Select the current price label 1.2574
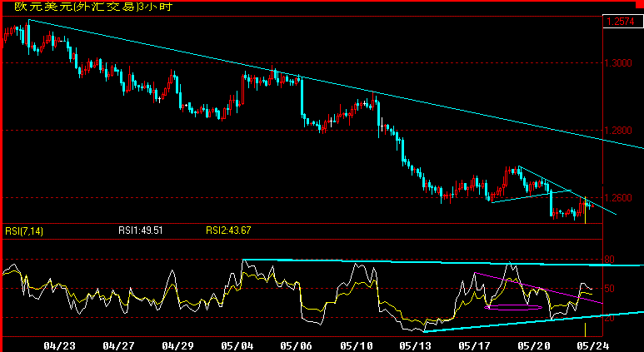This screenshot has height=352, width=644. 622,22
